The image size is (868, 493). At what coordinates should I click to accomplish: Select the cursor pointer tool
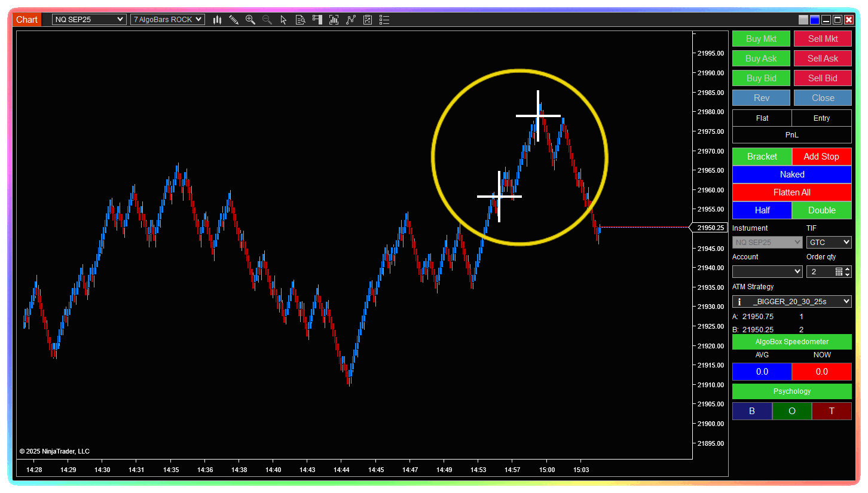pos(284,20)
